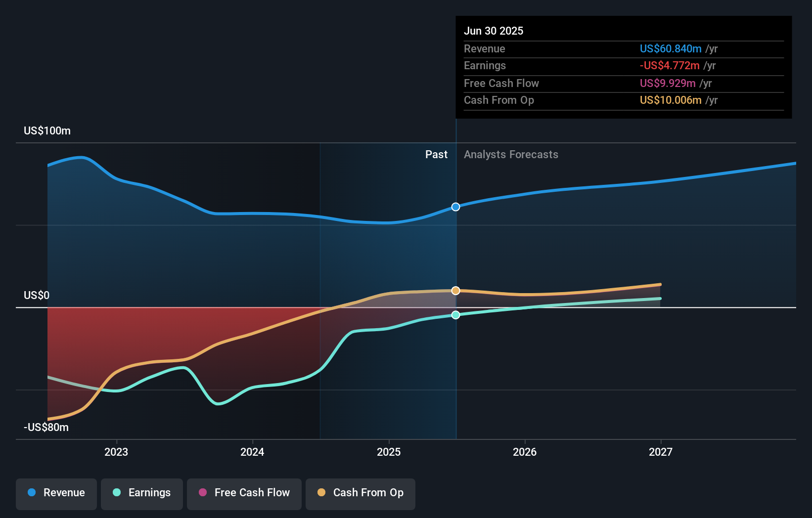Click the pink Free Cash Flow legend dot
This screenshot has height=518, width=812.
202,493
